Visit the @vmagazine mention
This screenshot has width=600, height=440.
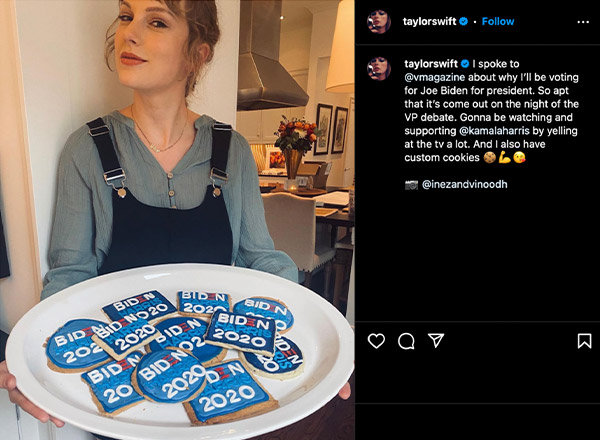tap(437, 77)
